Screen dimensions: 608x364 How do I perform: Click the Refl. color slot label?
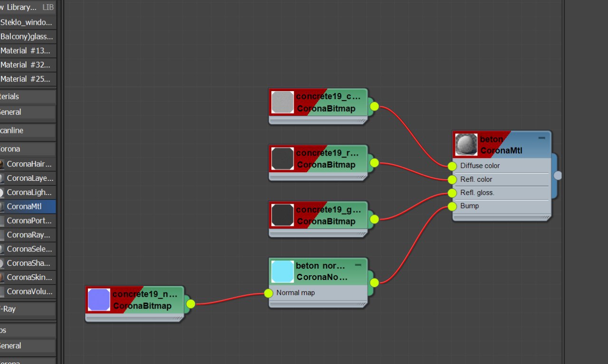click(x=476, y=179)
